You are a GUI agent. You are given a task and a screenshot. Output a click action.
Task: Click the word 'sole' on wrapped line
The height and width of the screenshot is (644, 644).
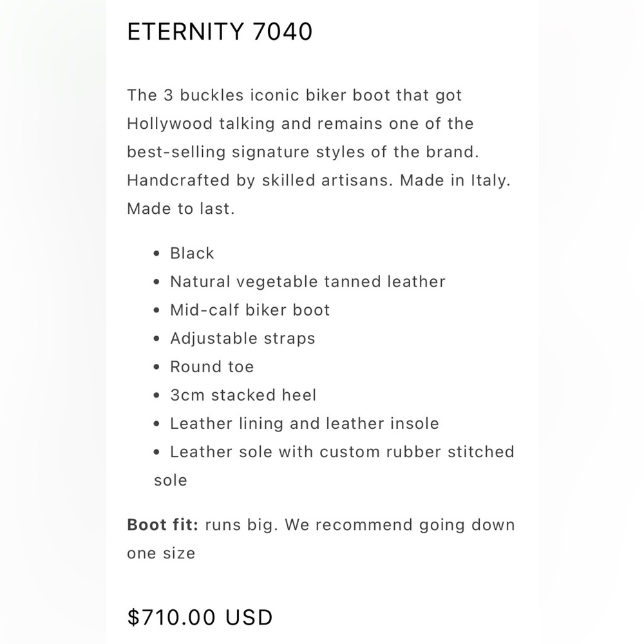[x=171, y=480]
